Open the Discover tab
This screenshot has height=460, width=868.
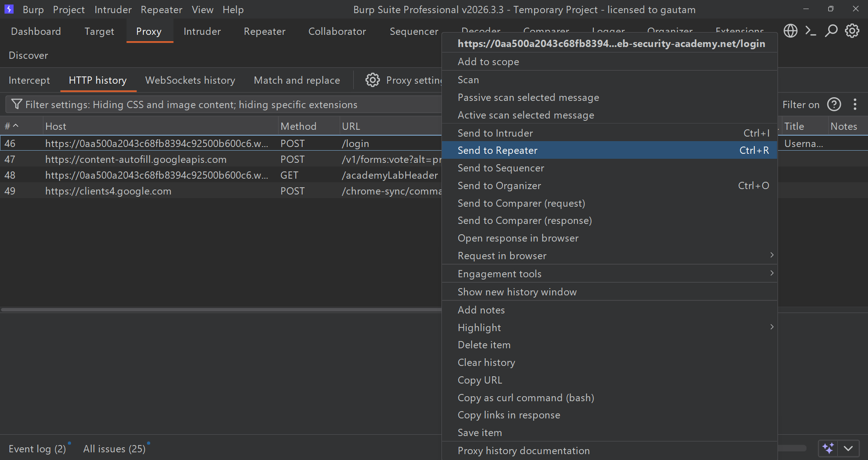[x=28, y=55]
